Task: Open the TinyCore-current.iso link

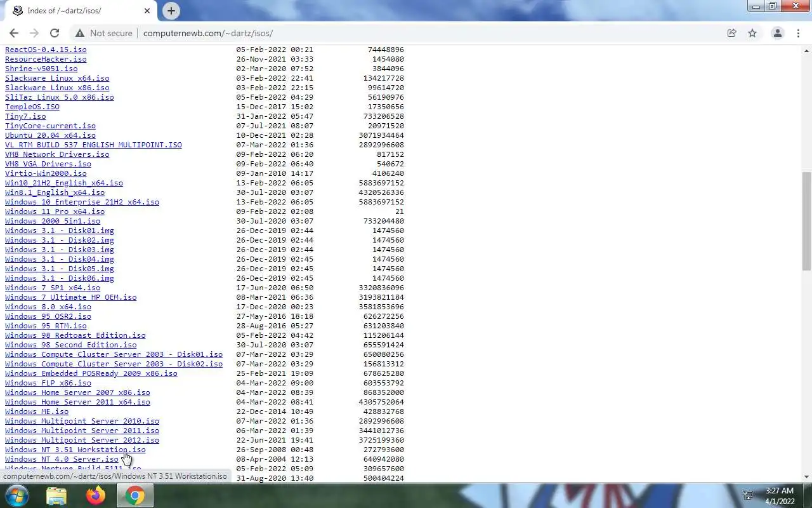Action: 50,126
